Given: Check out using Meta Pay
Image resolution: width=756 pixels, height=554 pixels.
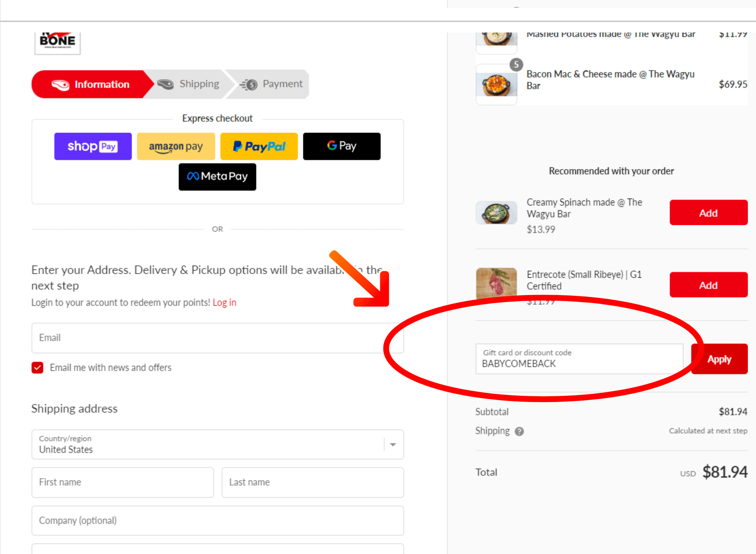Looking at the screenshot, I should point(217,177).
